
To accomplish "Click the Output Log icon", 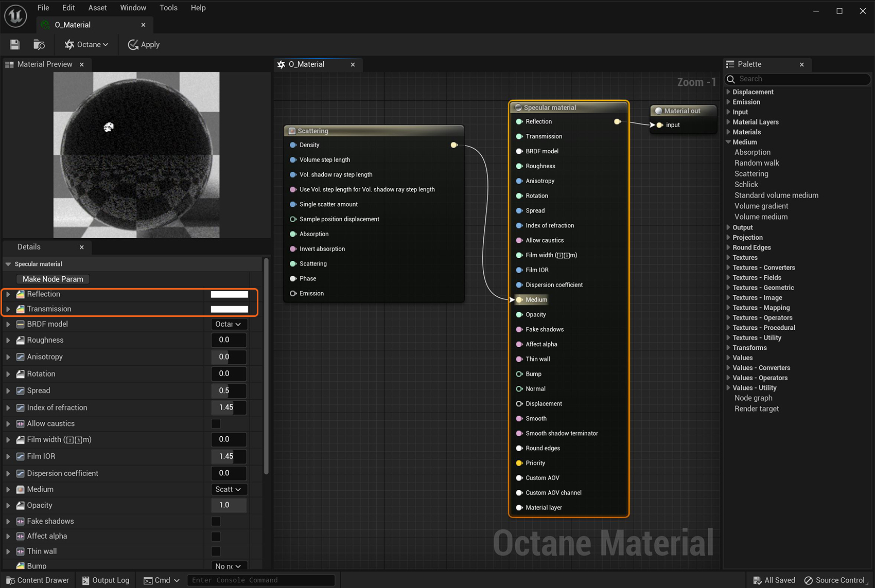I will 86,580.
